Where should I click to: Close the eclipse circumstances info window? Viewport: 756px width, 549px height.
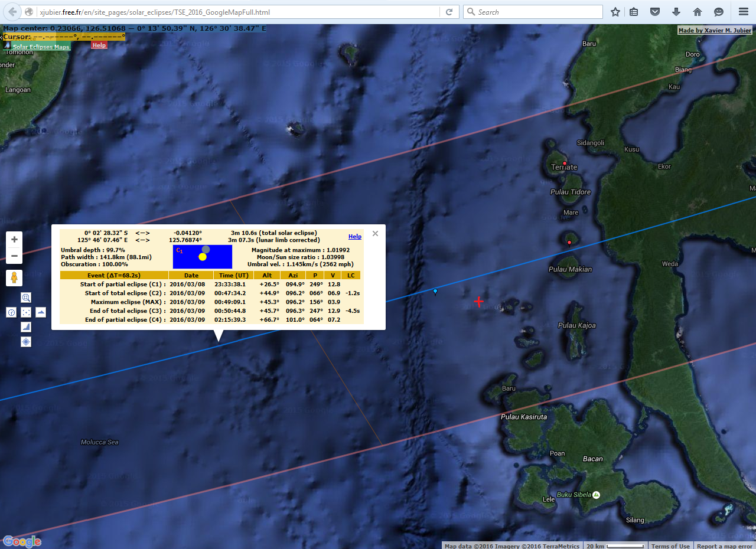pyautogui.click(x=375, y=234)
